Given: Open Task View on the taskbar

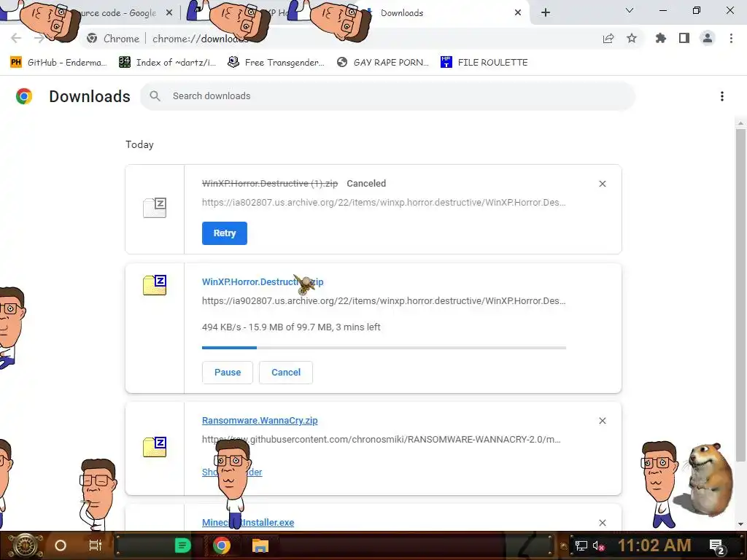Looking at the screenshot, I should (96, 545).
